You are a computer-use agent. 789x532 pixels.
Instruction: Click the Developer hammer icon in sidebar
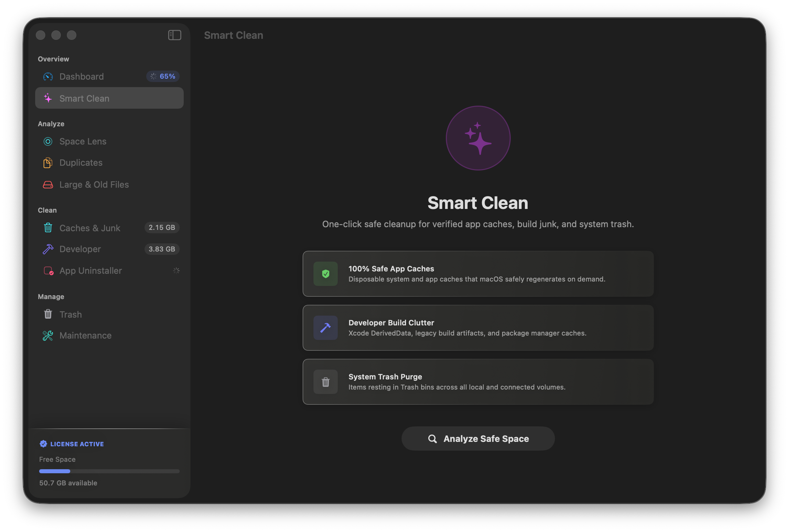[48, 249]
